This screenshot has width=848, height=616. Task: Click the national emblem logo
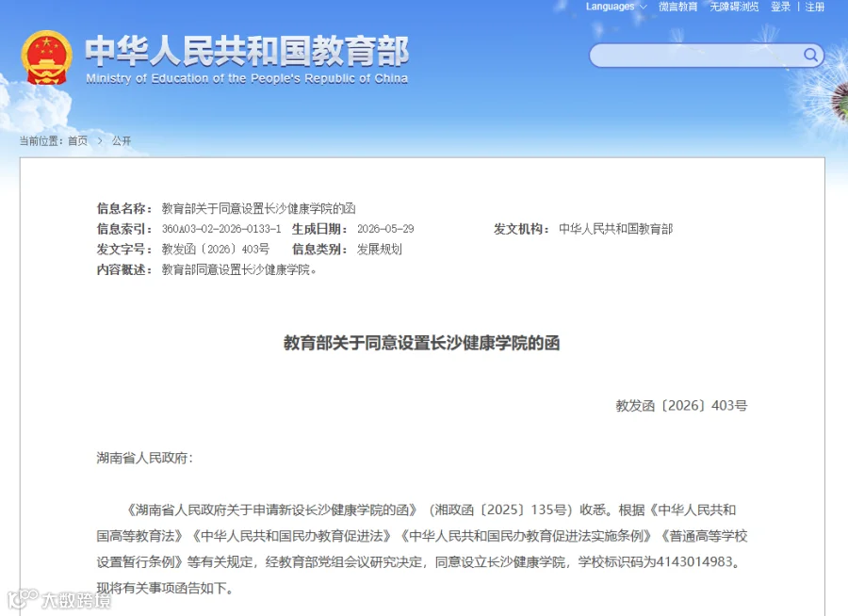(47, 57)
